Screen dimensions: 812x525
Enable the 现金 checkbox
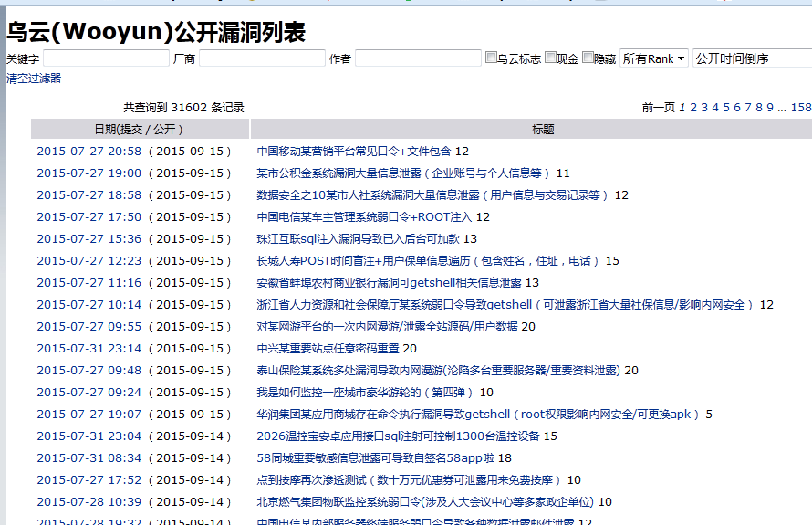pyautogui.click(x=550, y=58)
